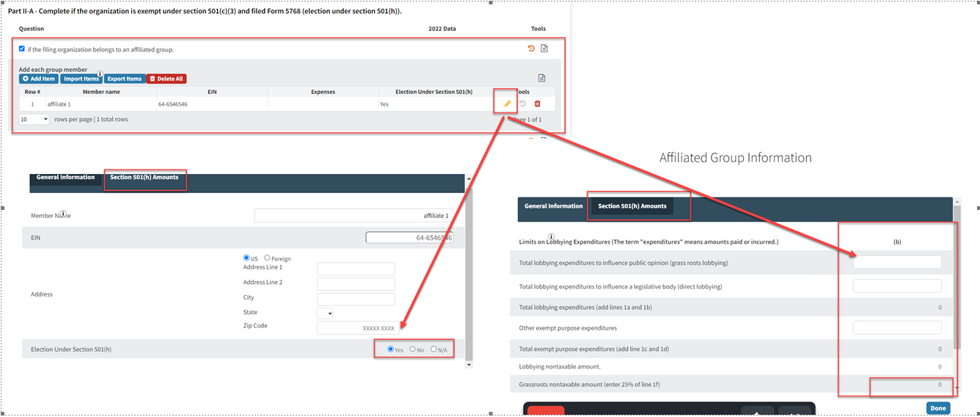Click the grass roots lobbying expenditures input field
This screenshot has width=980, height=417.
pyautogui.click(x=896, y=262)
